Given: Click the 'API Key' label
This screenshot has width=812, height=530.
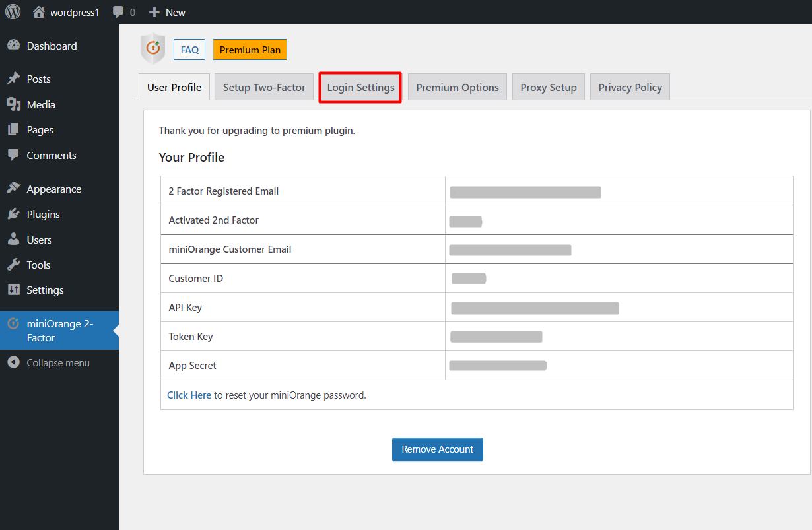Looking at the screenshot, I should [x=186, y=308].
